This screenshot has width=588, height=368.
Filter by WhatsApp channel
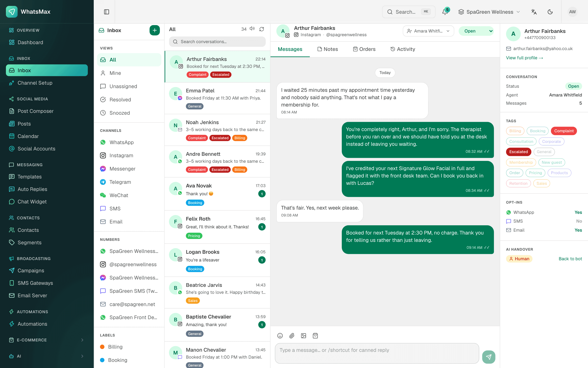129,142
